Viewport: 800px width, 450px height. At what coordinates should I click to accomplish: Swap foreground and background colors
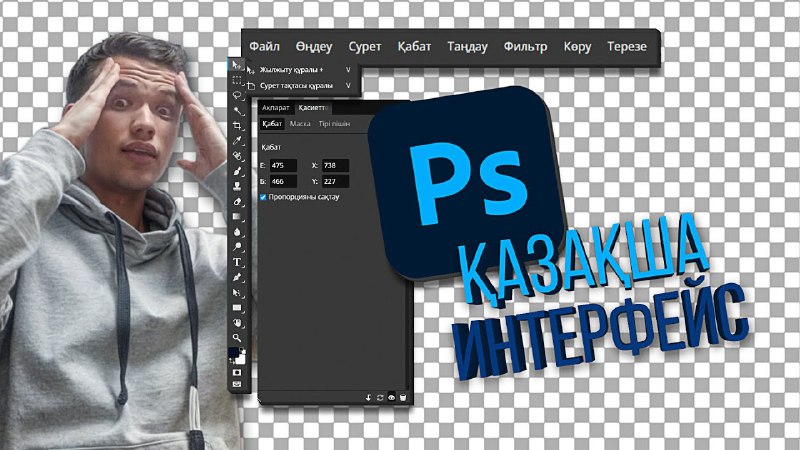(232, 361)
